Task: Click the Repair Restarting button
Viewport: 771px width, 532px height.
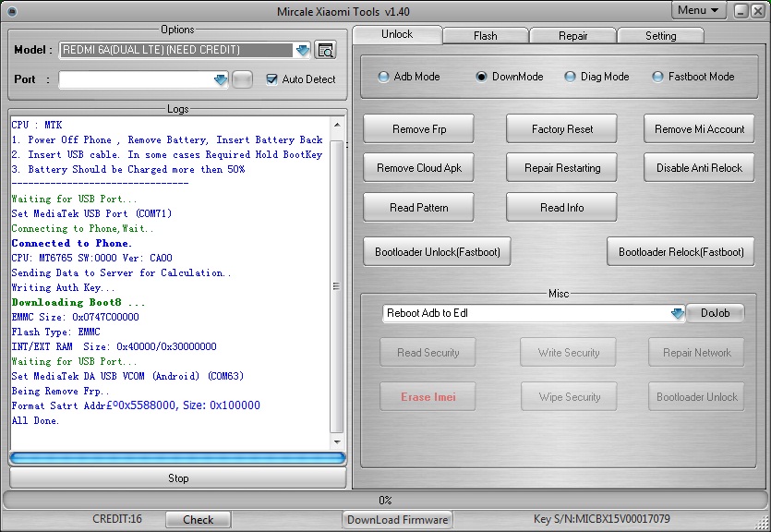Action: pos(562,168)
